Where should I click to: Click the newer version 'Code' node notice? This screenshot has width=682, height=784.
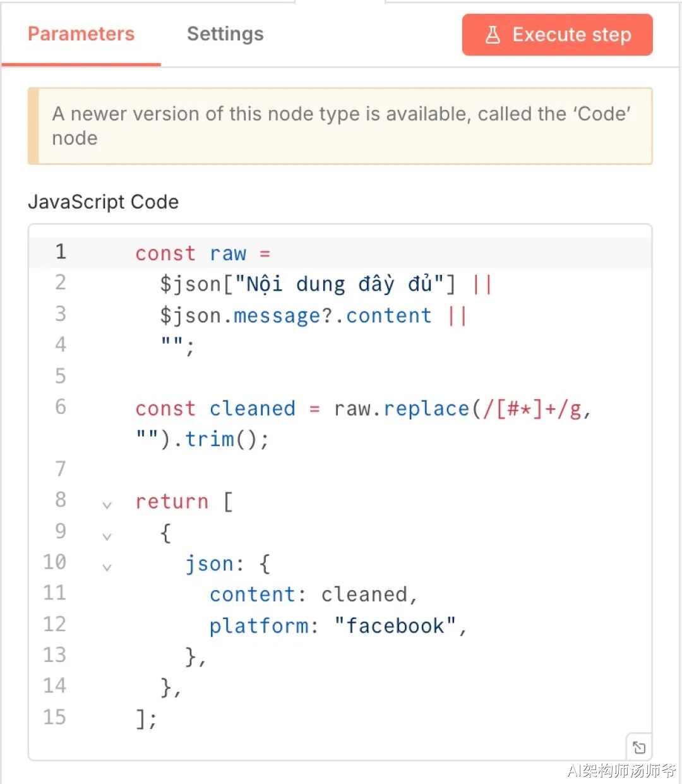341,126
